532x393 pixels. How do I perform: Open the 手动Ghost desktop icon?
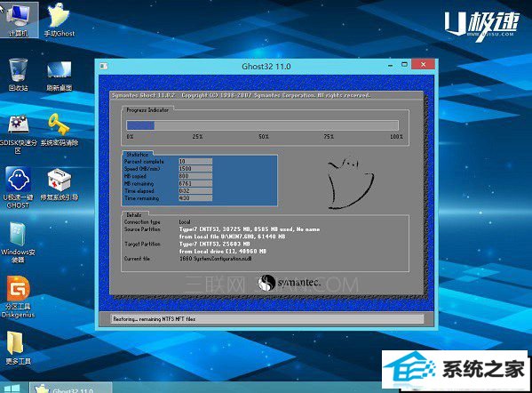click(x=59, y=20)
